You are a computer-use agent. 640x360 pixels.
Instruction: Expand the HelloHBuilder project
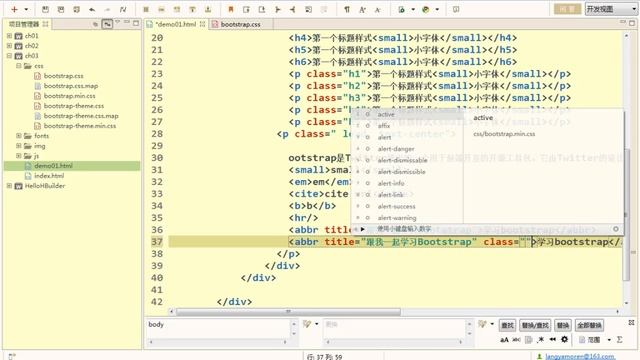(9, 186)
